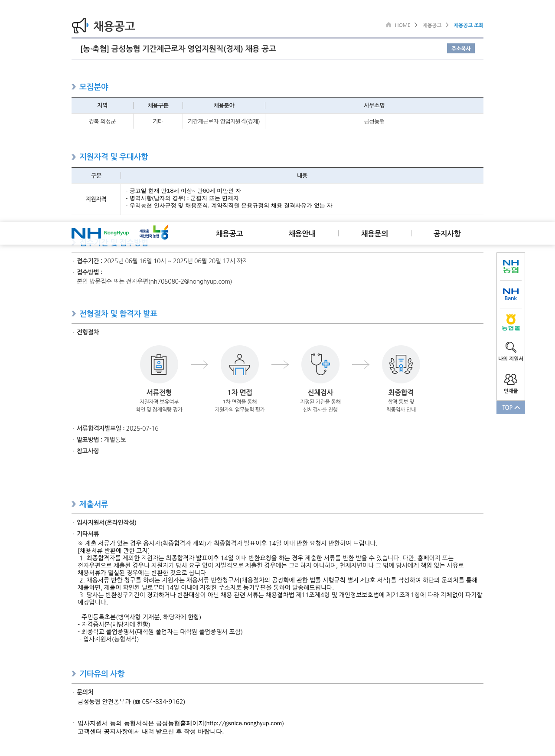Click the job posting title 금성농협 기간제근로자 text

(178, 49)
